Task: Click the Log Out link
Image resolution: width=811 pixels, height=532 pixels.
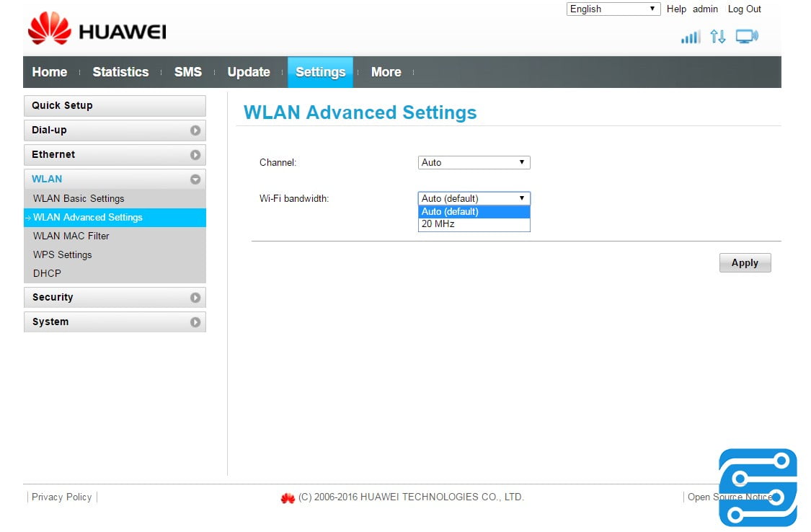Action: coord(744,9)
